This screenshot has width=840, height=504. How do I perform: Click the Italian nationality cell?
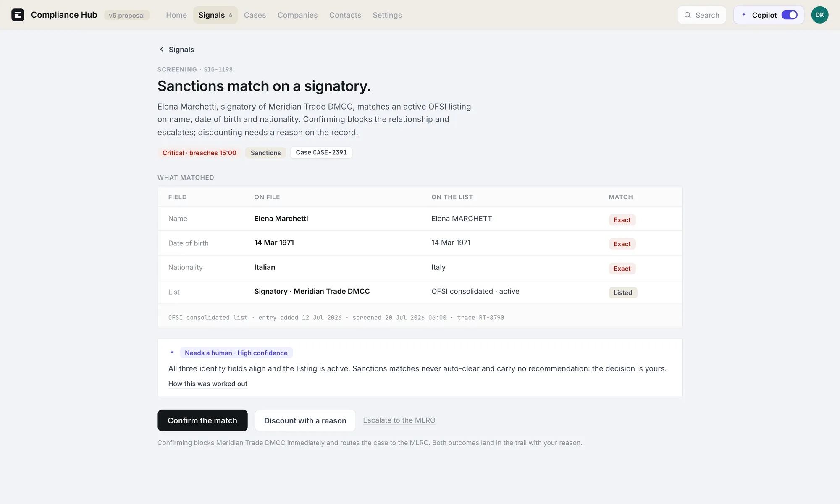[x=265, y=267]
